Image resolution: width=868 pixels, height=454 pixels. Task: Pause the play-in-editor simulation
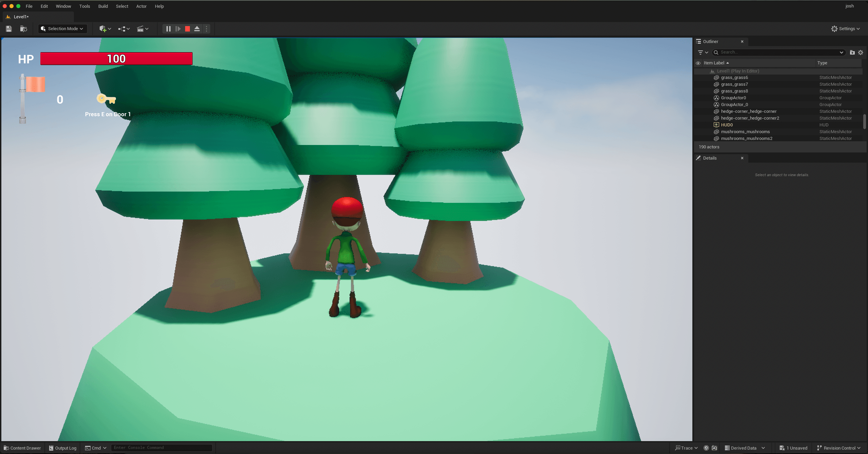tap(168, 29)
